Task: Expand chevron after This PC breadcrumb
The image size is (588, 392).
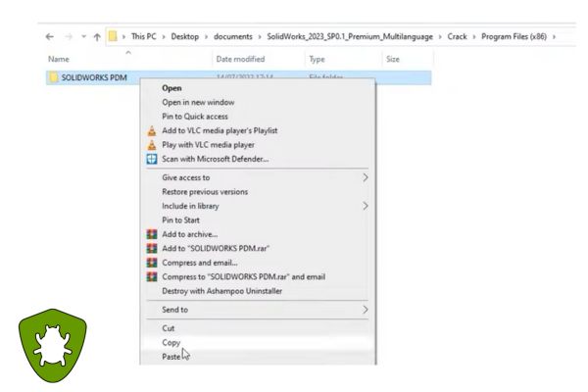Action: (x=164, y=37)
